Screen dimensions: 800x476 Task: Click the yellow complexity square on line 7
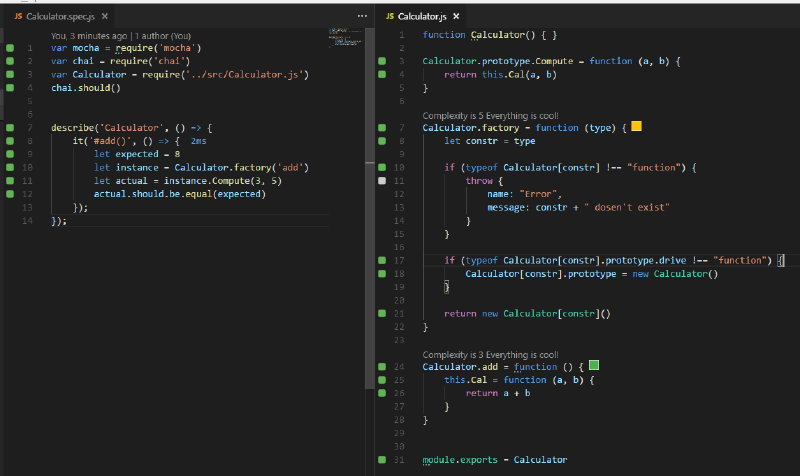coord(636,127)
